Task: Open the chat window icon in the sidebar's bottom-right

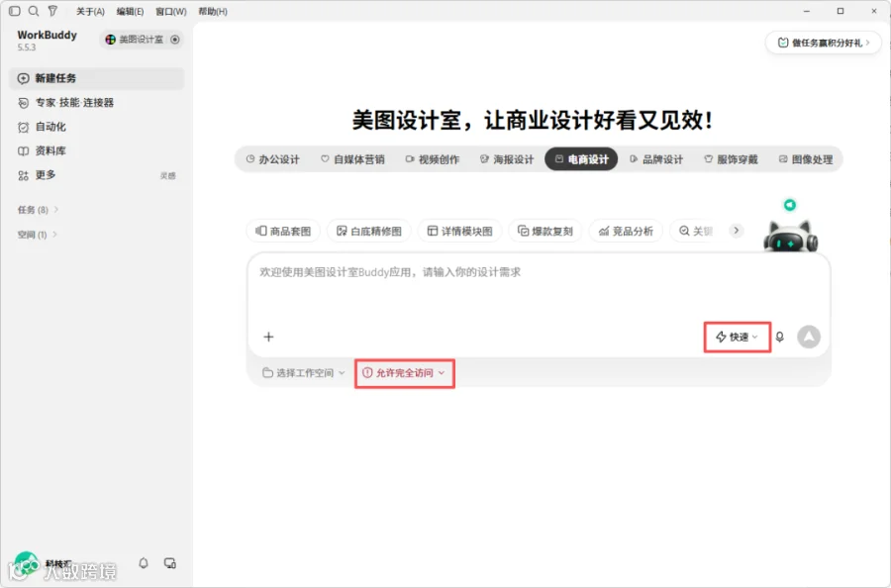Action: [x=170, y=563]
